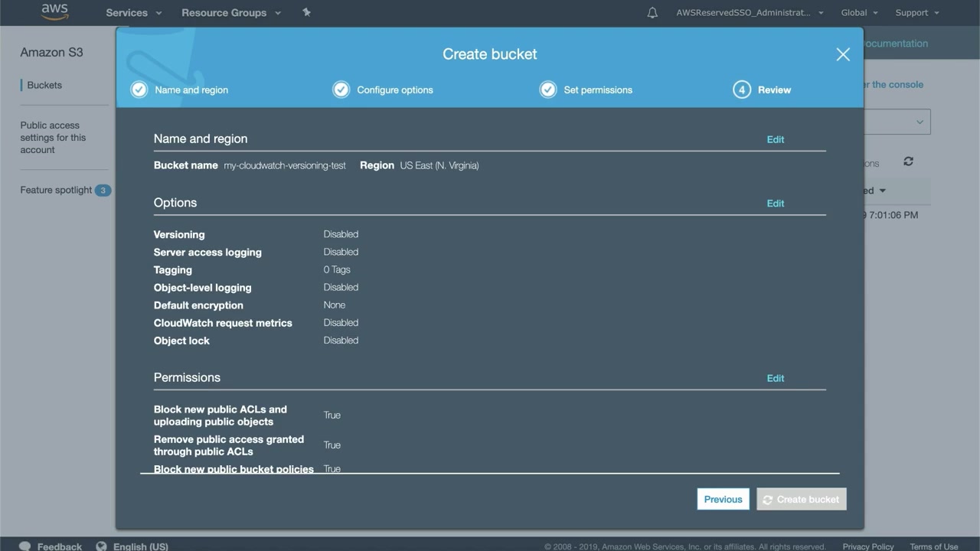The width and height of the screenshot is (980, 551).
Task: Click the Feature spotlight badge showing 3
Action: click(103, 190)
